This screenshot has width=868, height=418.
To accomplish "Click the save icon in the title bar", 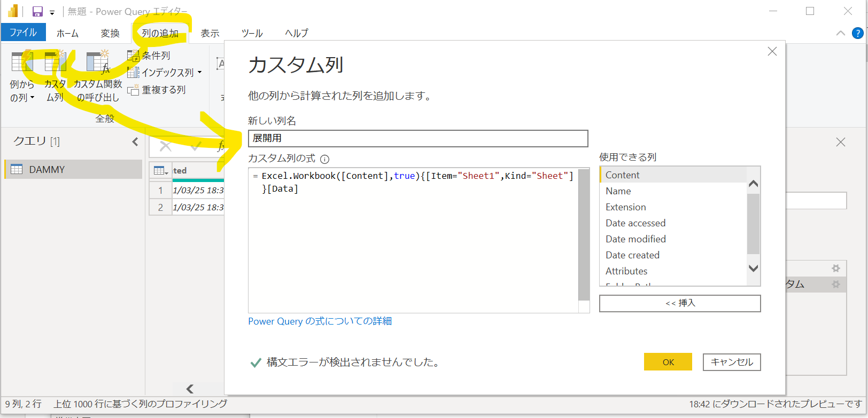I will click(37, 11).
